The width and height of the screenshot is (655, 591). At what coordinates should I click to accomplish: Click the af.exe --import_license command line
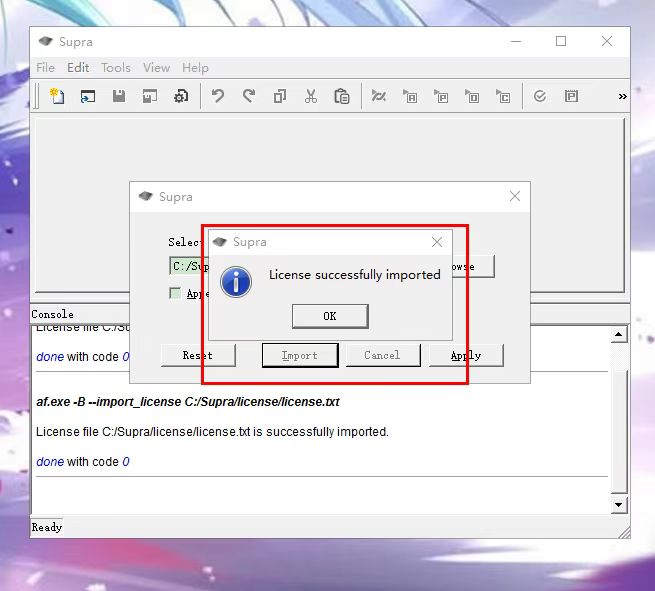point(188,402)
